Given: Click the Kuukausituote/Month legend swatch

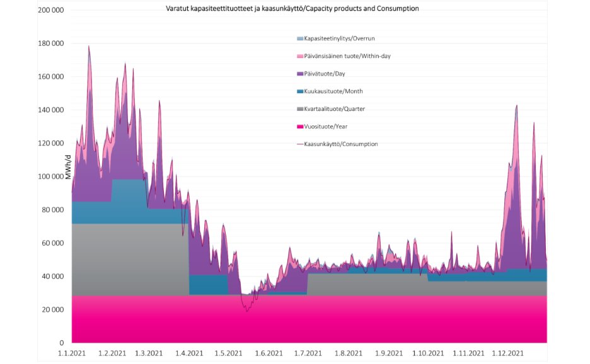Looking at the screenshot, I should point(300,91).
